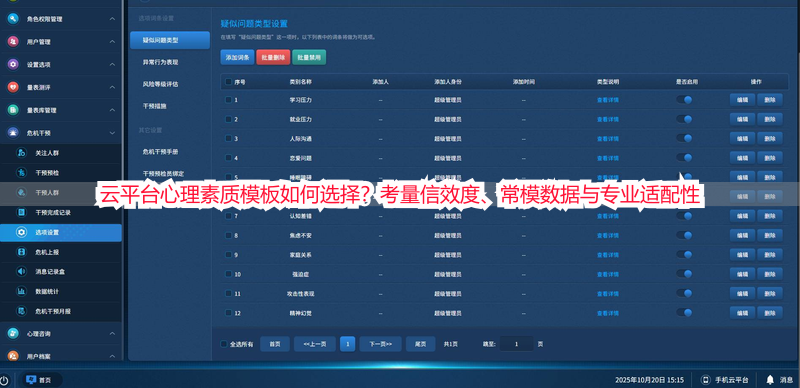Click 删除 for 认知差错 row

[x=770, y=216]
